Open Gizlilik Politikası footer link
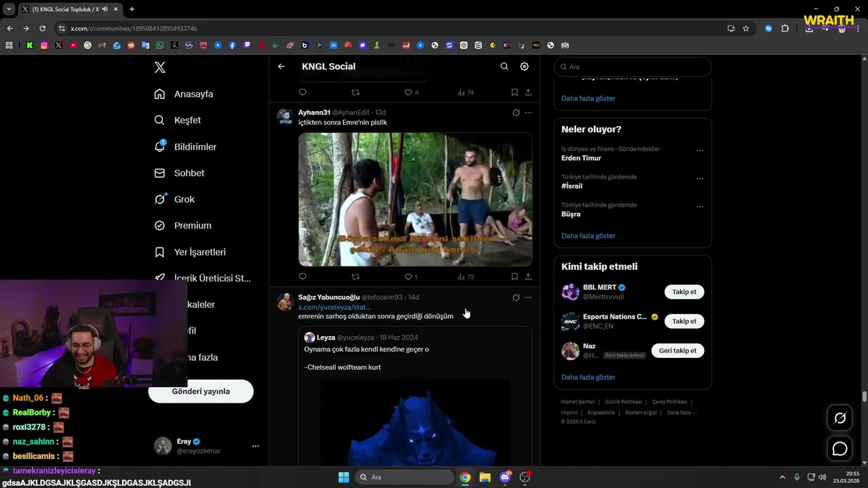868x488 pixels. point(624,402)
